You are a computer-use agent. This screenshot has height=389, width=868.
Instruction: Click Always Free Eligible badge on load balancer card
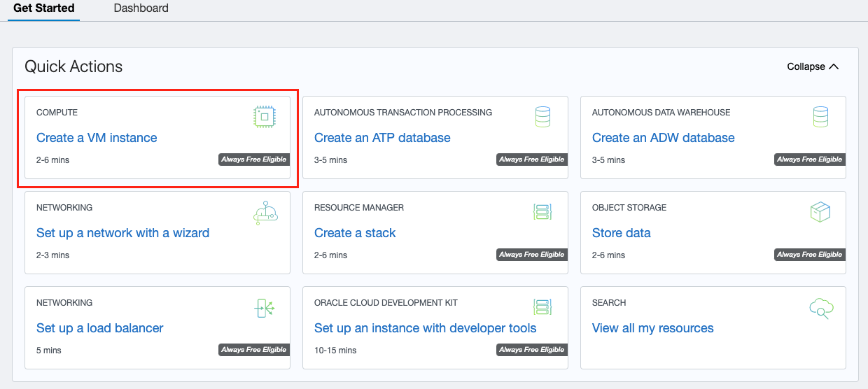(253, 350)
